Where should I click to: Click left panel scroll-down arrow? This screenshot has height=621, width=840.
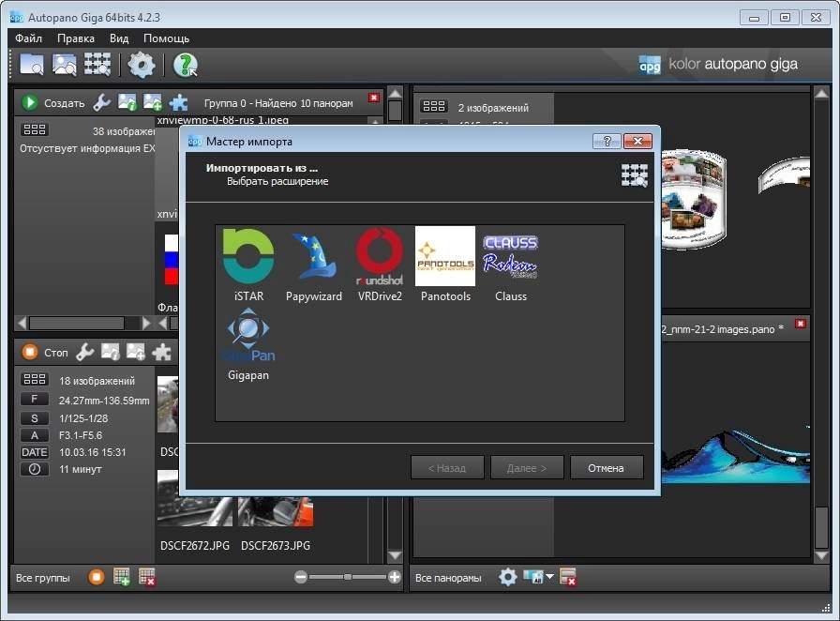pyautogui.click(x=395, y=555)
